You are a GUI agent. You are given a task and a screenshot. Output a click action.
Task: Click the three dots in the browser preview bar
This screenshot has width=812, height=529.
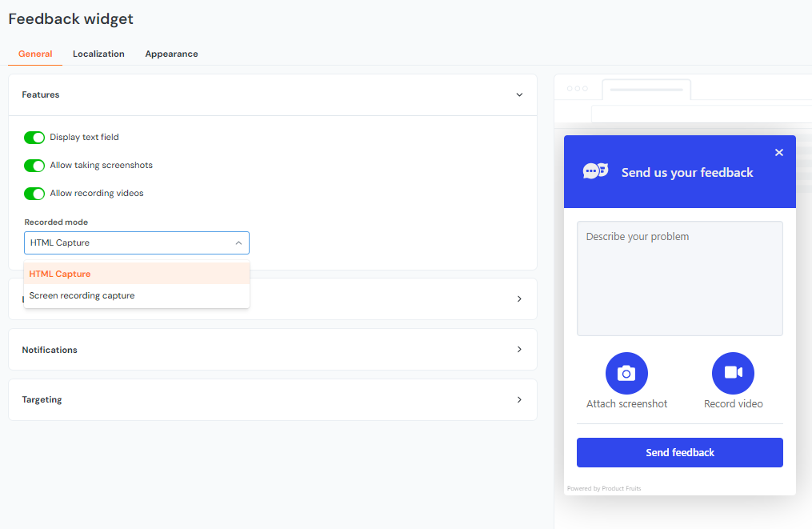[x=578, y=88]
